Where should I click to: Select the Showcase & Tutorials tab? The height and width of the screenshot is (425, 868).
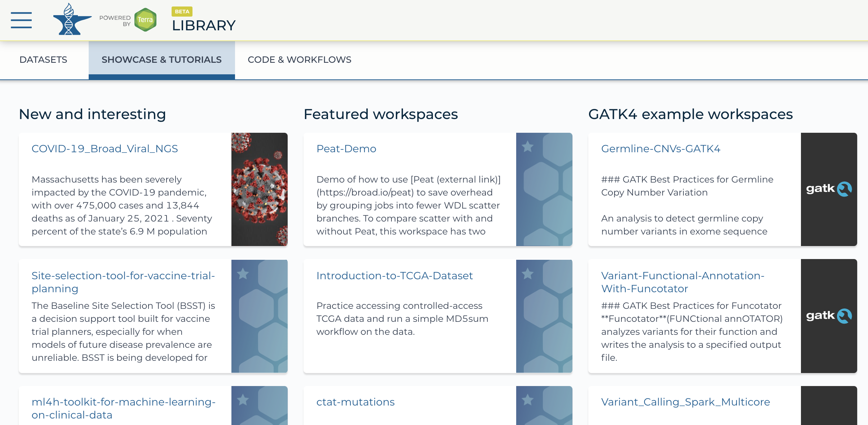pyautogui.click(x=161, y=60)
